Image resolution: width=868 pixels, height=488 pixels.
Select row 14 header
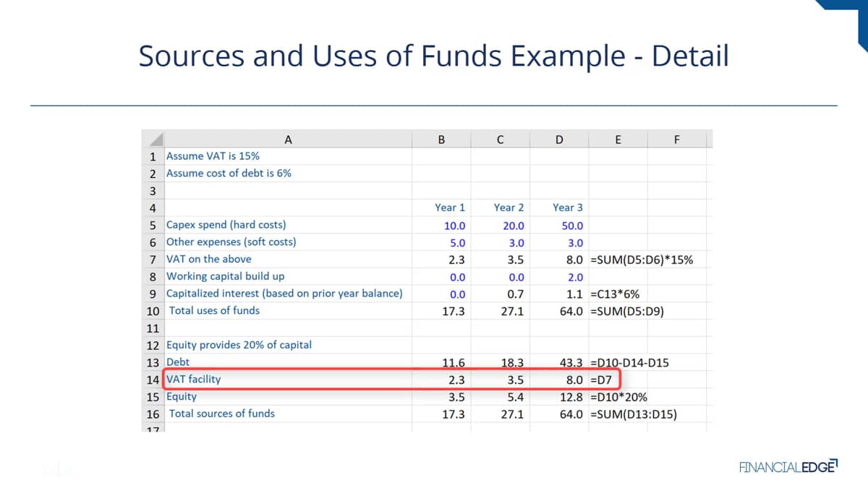pyautogui.click(x=152, y=380)
